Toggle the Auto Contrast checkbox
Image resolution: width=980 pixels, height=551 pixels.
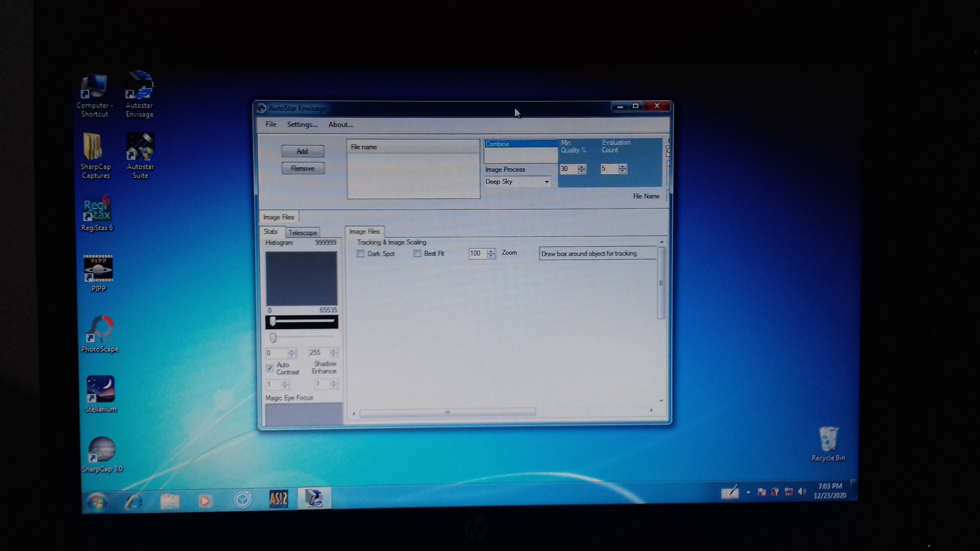click(x=269, y=368)
